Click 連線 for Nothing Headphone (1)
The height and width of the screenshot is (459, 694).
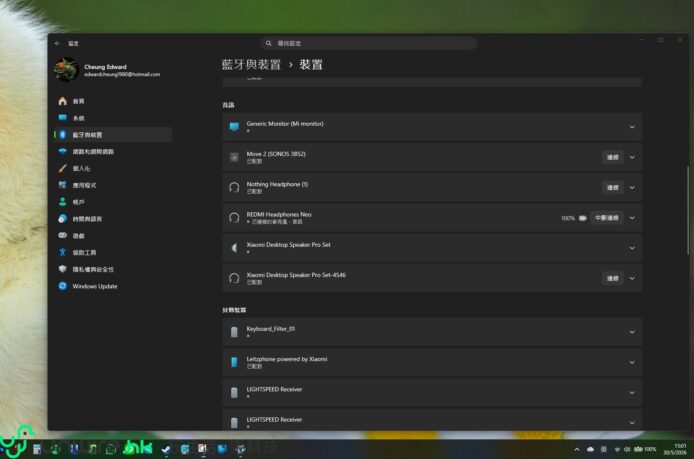[x=613, y=188]
